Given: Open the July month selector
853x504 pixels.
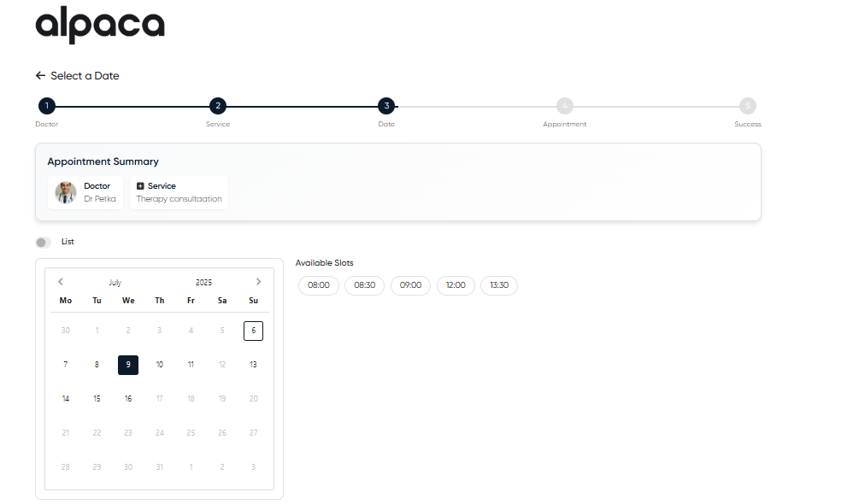Looking at the screenshot, I should coord(115,283).
